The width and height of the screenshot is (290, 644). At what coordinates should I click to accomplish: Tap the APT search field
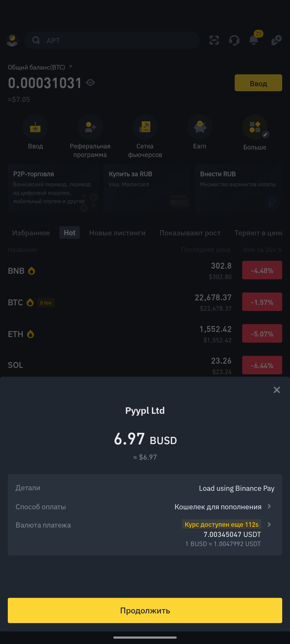[112, 40]
